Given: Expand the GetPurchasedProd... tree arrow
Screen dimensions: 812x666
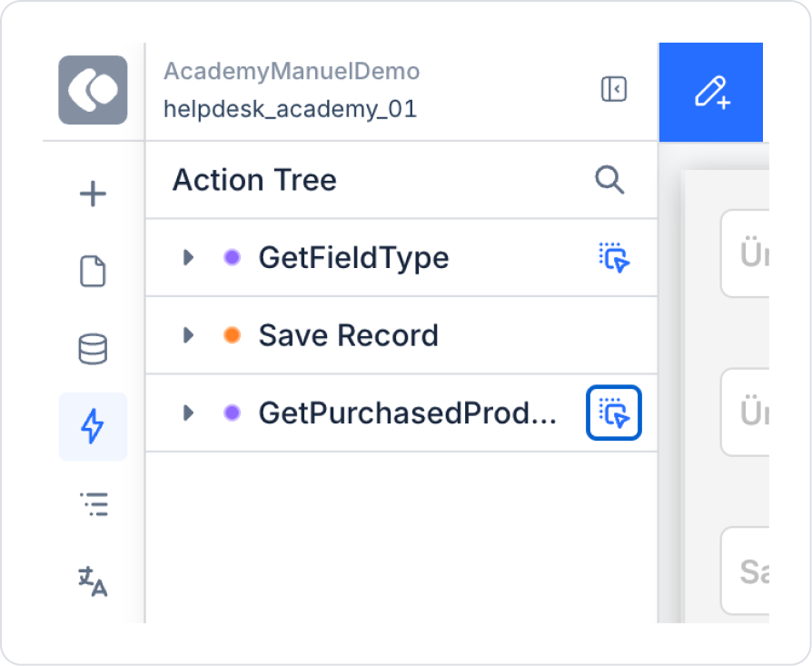Looking at the screenshot, I should (x=189, y=413).
